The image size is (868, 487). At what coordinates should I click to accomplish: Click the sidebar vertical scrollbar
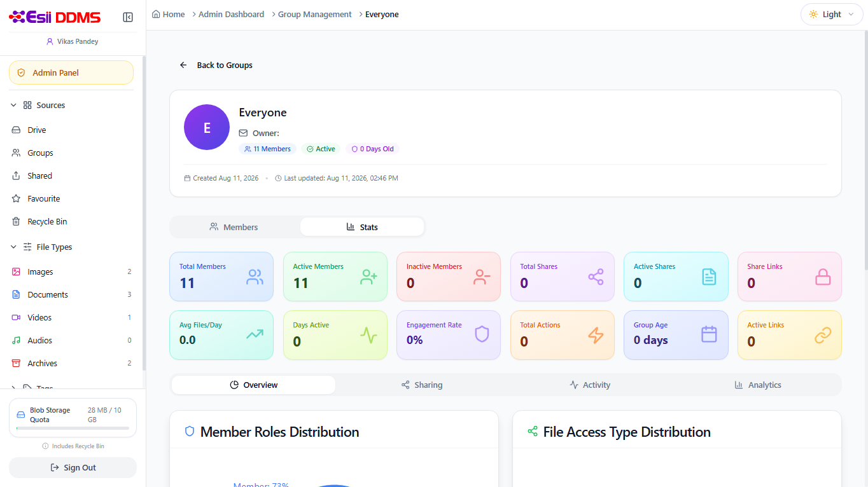[144, 213]
